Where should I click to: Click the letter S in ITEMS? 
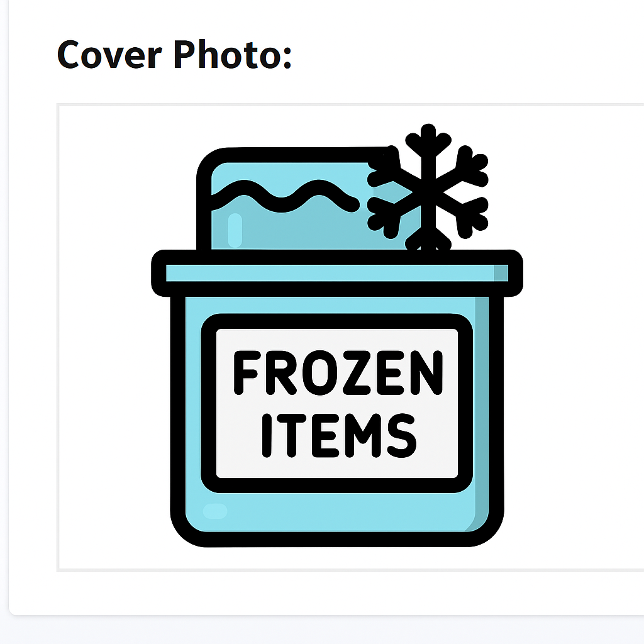click(x=402, y=435)
